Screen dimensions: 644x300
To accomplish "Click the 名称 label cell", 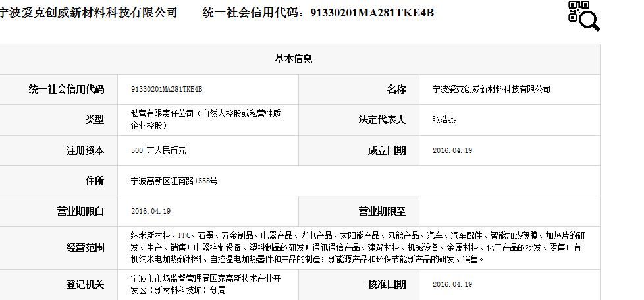I will [396, 89].
